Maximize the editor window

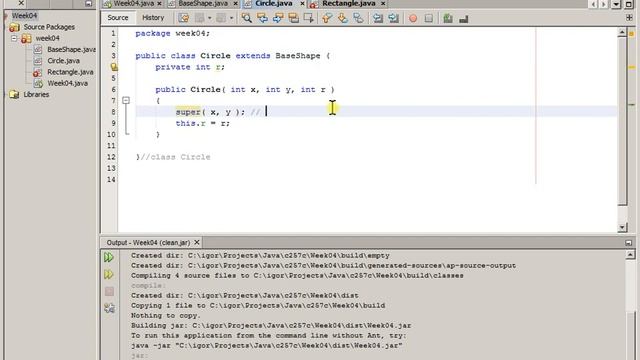tap(629, 4)
